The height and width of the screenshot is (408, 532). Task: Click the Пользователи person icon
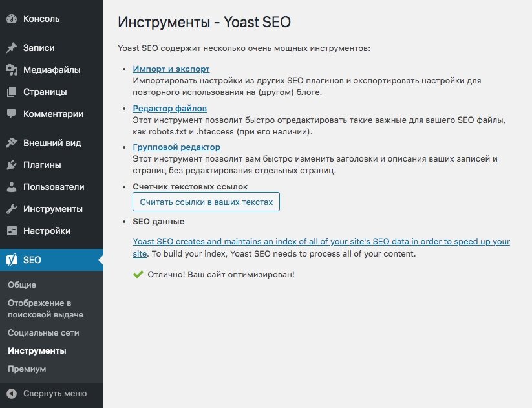(12, 187)
